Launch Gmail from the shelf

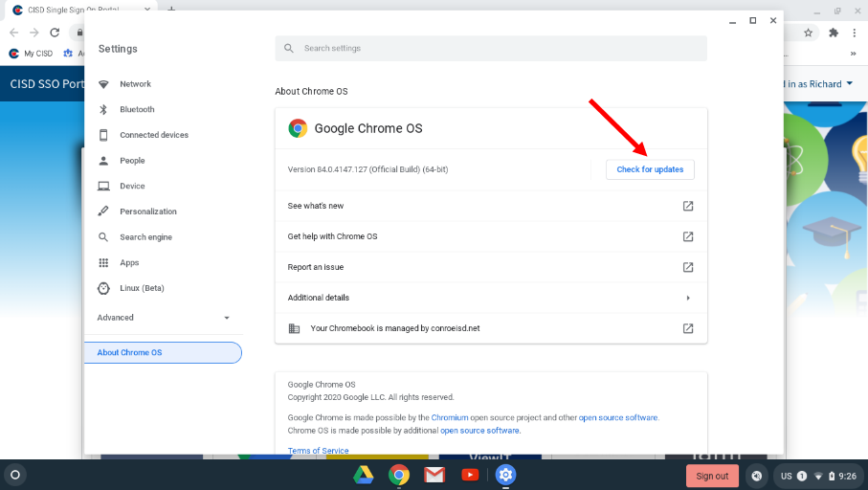pyautogui.click(x=434, y=475)
